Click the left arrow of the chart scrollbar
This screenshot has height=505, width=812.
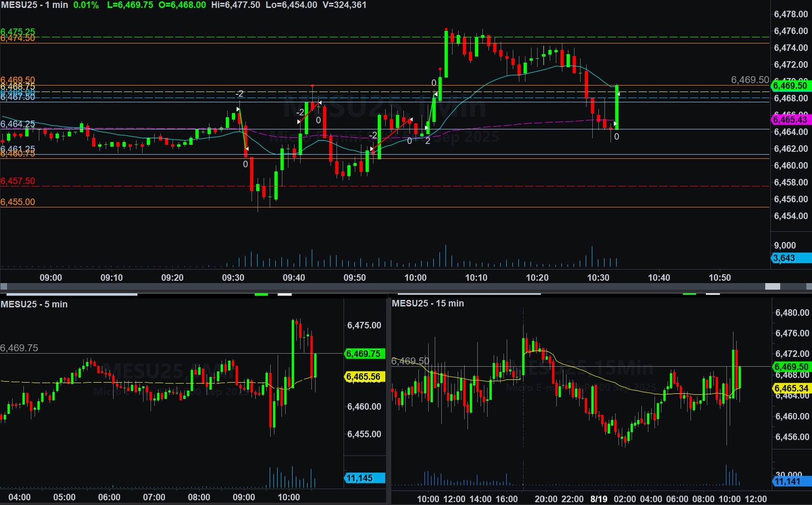tap(4, 286)
